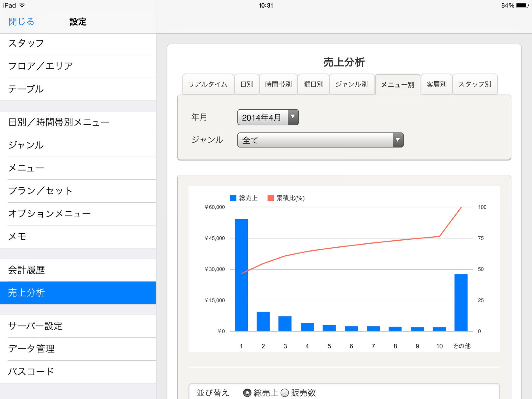Click the 設定 title in the sidebar header
The height and width of the screenshot is (399, 532).
[78, 22]
